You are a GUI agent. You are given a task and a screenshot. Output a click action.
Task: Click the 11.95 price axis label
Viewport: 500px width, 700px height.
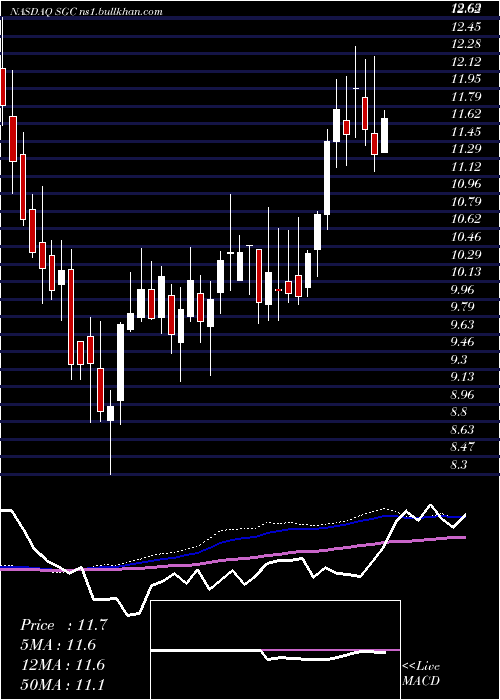466,79
